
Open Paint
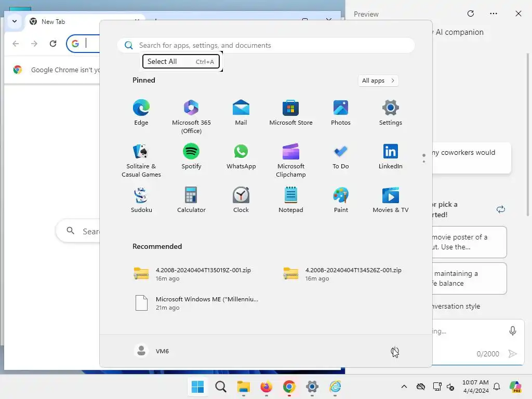(x=341, y=200)
